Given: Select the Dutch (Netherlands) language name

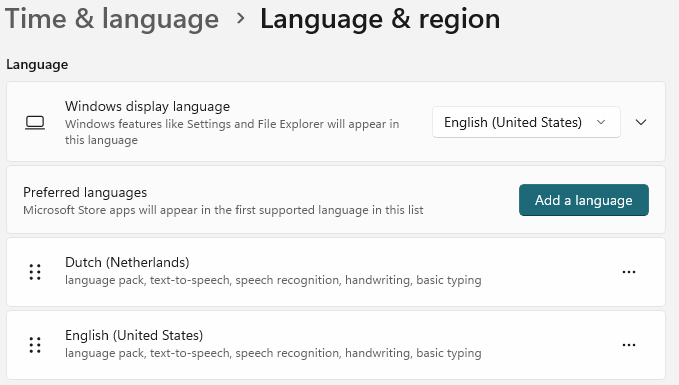Looking at the screenshot, I should tap(127, 262).
